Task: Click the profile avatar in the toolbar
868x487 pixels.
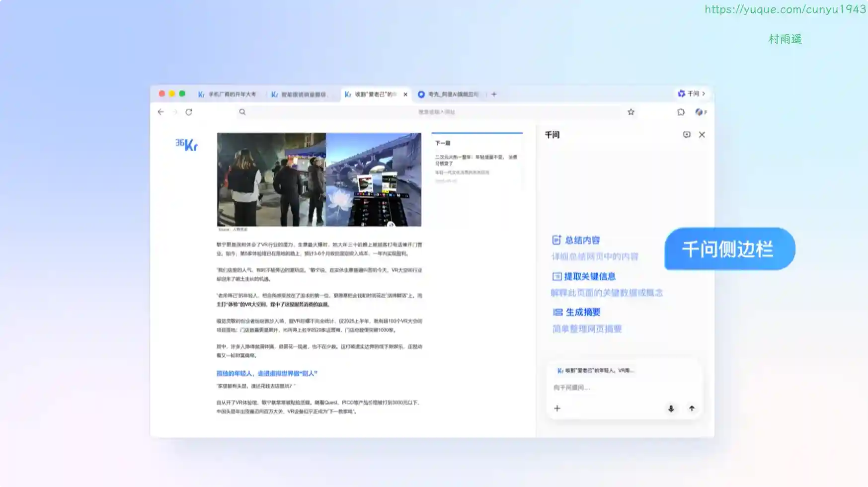Action: click(x=700, y=112)
